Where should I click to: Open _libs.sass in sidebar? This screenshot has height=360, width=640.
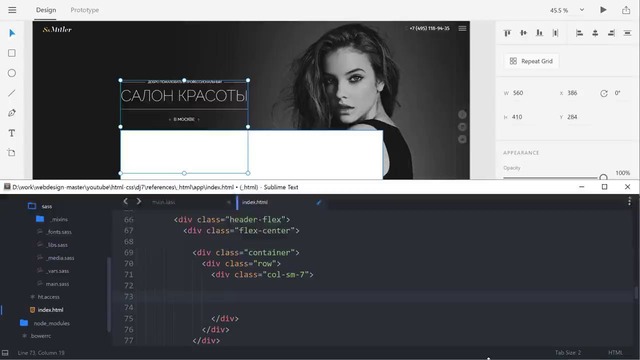click(x=57, y=245)
